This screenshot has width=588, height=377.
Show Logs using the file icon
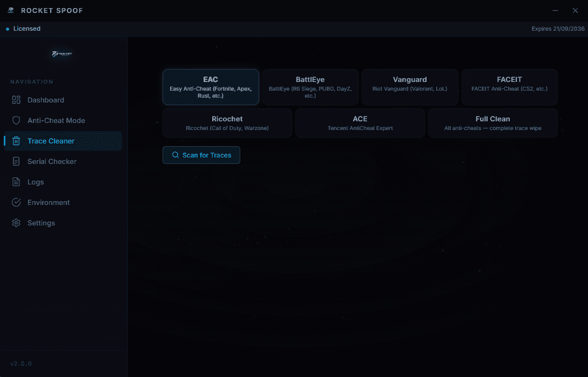tap(16, 182)
